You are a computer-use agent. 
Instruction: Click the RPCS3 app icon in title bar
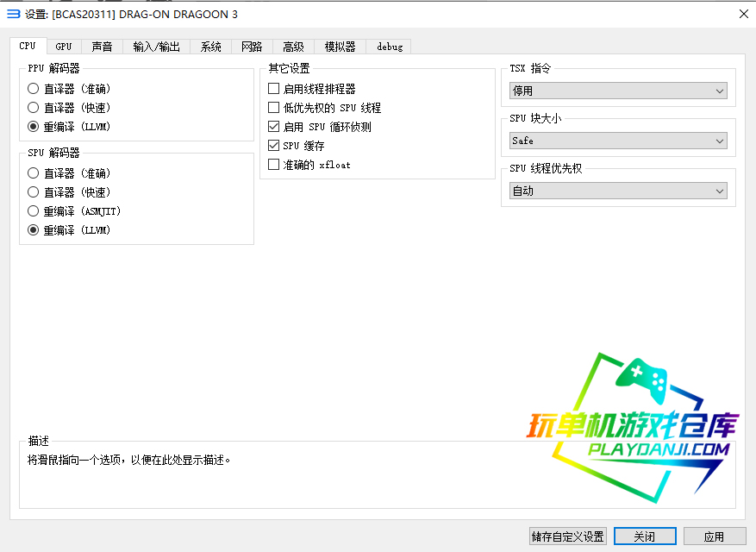pyautogui.click(x=13, y=14)
